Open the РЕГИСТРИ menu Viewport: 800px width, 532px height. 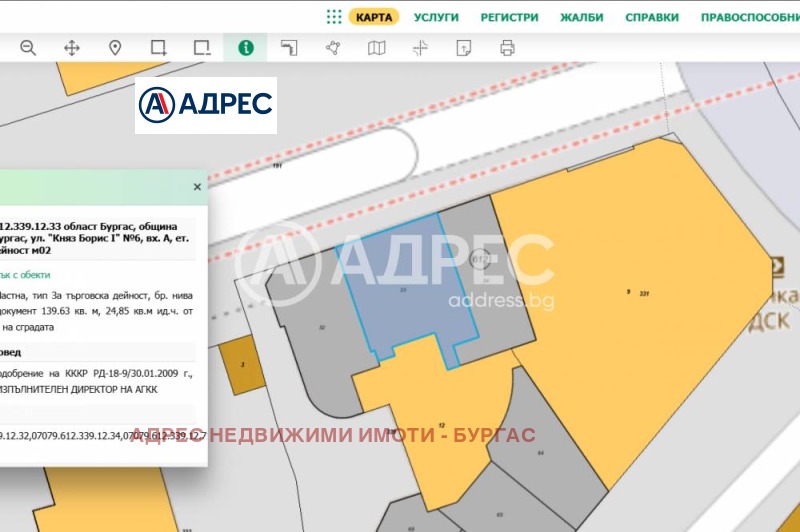509,17
